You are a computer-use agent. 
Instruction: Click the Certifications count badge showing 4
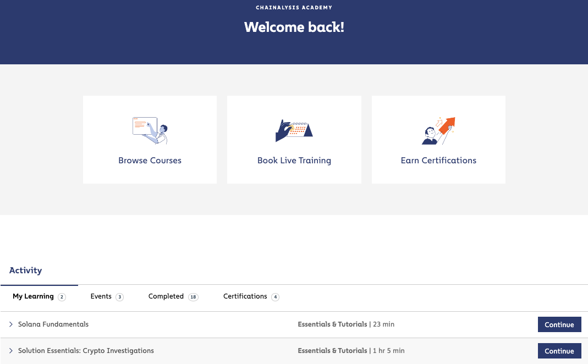click(x=275, y=297)
